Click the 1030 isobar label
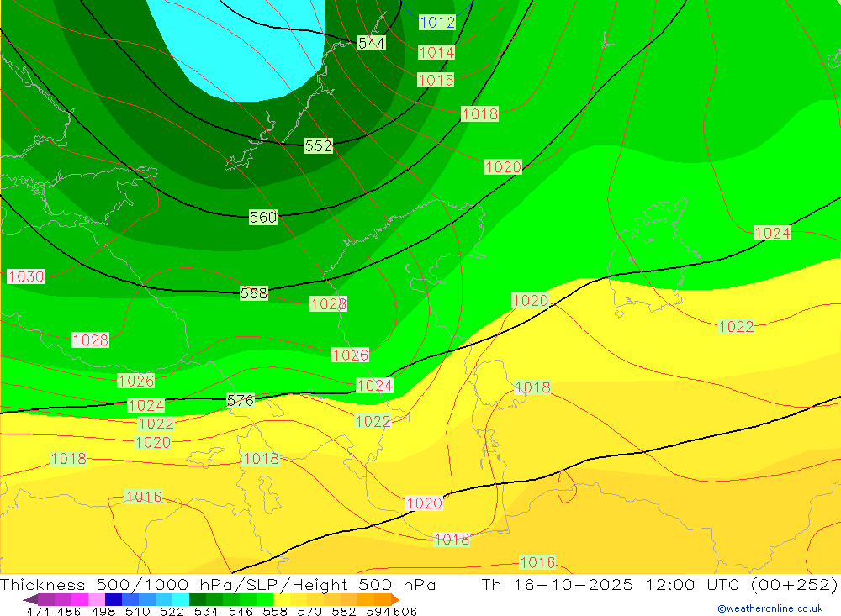Viewport: 841px width, 616px height. pyautogui.click(x=26, y=276)
